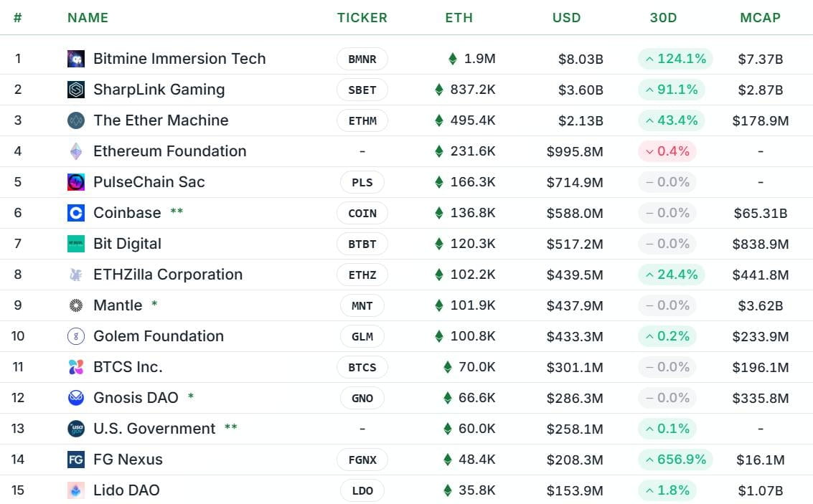
Task: Sort table by the ETH column header
Action: tap(459, 18)
